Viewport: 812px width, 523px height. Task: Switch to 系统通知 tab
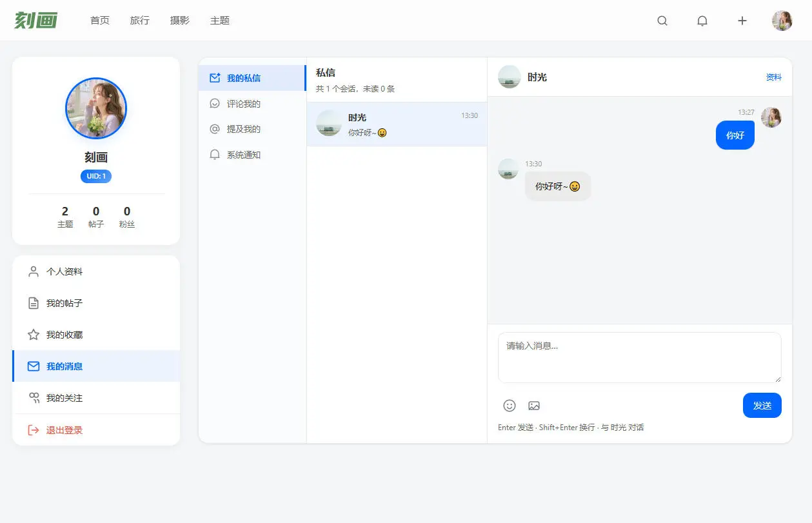coord(252,155)
